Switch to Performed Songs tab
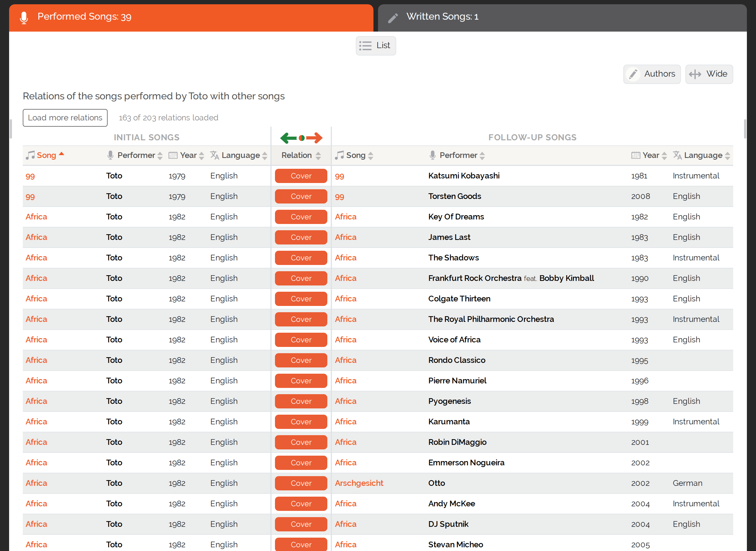Image resolution: width=756 pixels, height=551 pixels. (x=191, y=17)
